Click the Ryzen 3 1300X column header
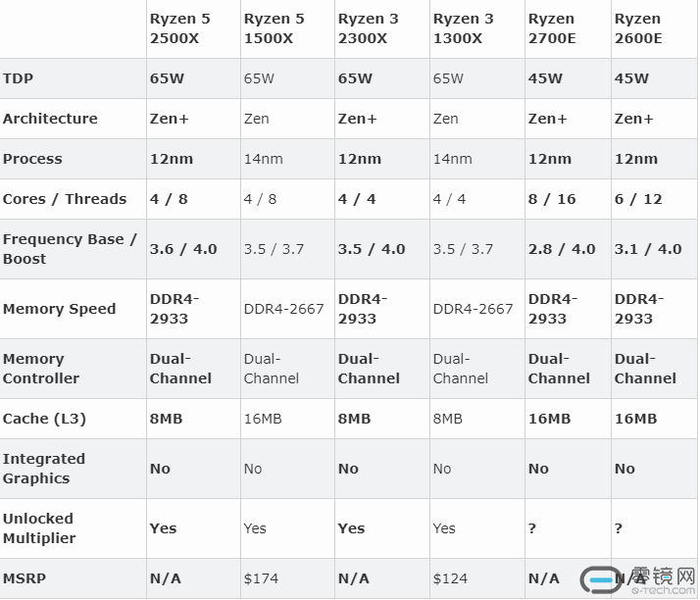 (463, 28)
